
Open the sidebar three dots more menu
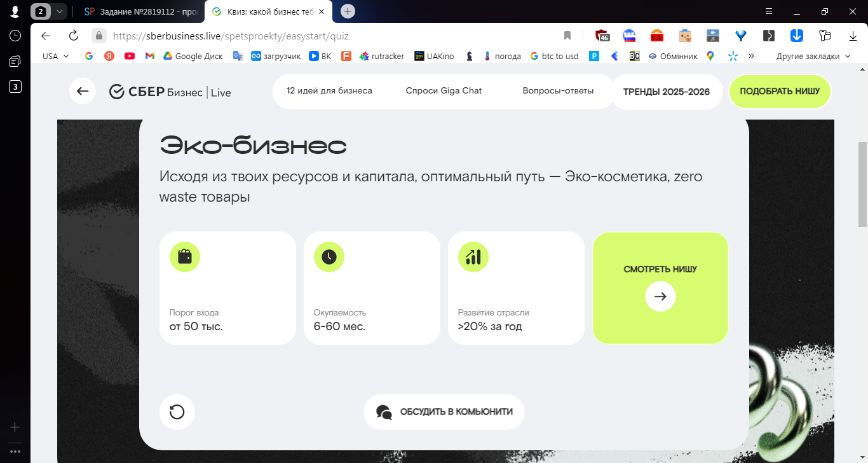[15, 452]
